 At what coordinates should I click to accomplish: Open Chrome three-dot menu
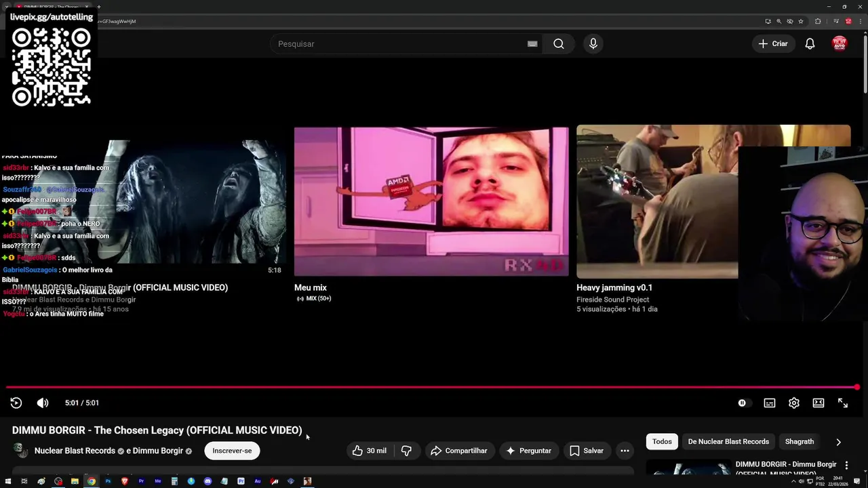(x=861, y=21)
